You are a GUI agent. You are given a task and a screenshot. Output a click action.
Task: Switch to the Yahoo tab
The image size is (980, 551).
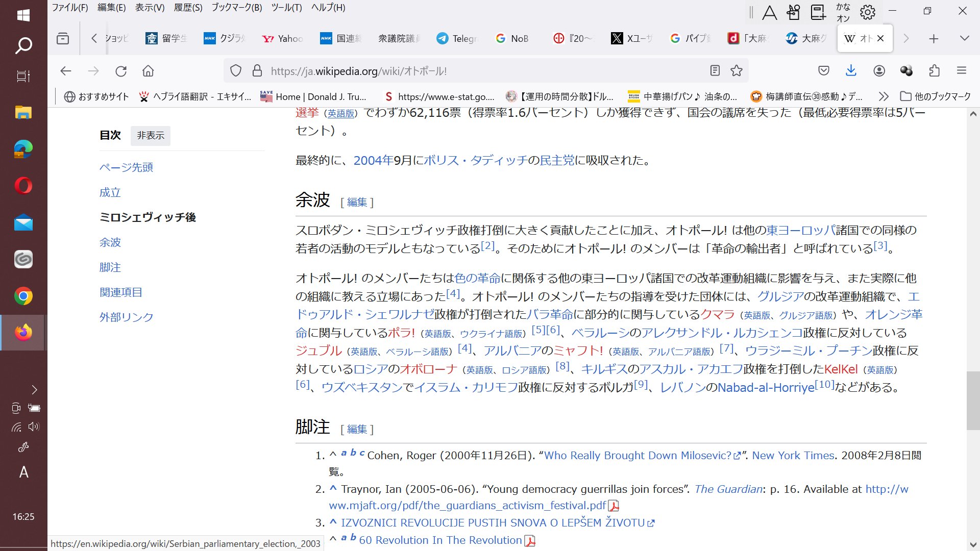point(282,38)
